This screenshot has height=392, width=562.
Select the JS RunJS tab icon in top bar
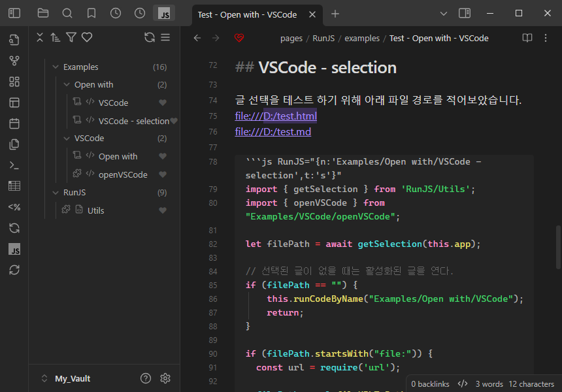pos(164,14)
